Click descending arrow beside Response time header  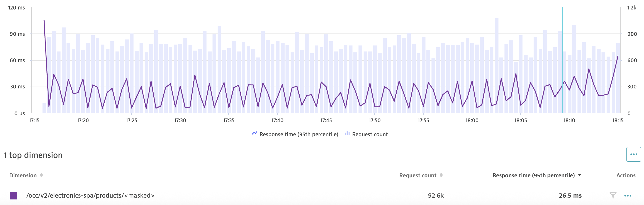(580, 175)
